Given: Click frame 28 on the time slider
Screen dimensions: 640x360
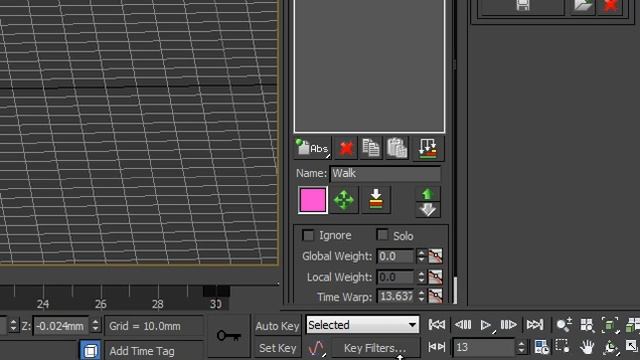Looking at the screenshot, I should click(x=158, y=304).
